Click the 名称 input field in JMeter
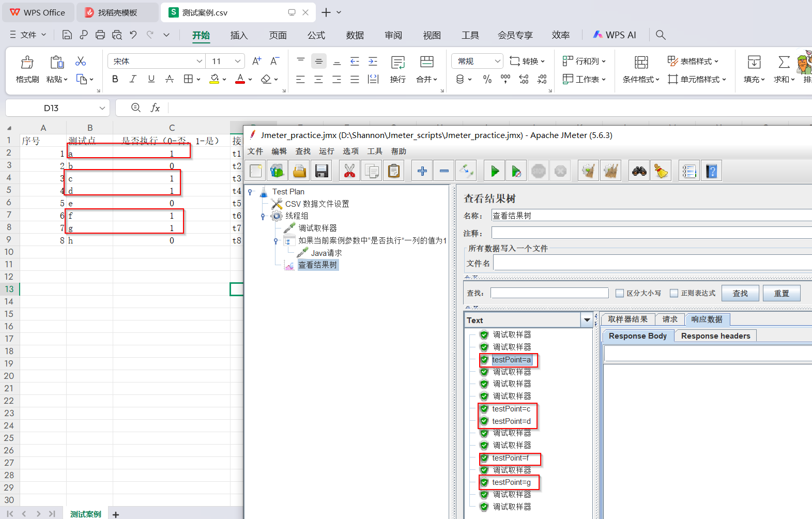Screen dimensions: 812x519 pos(651,216)
